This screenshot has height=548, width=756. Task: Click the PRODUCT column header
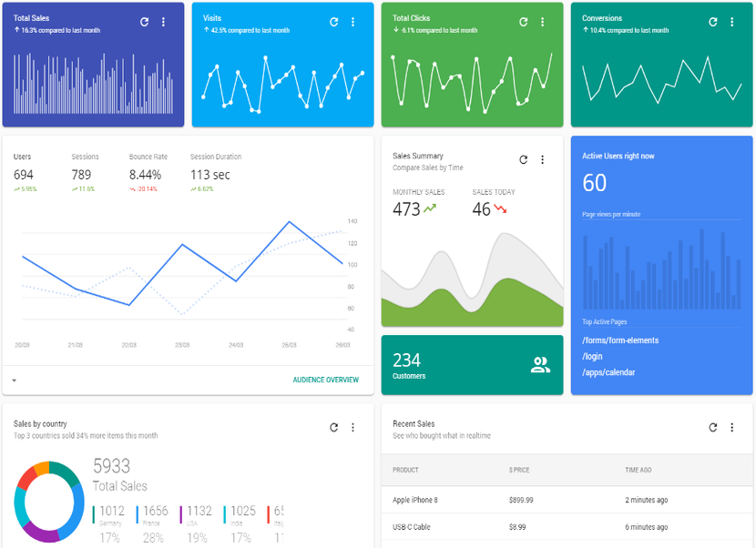405,470
